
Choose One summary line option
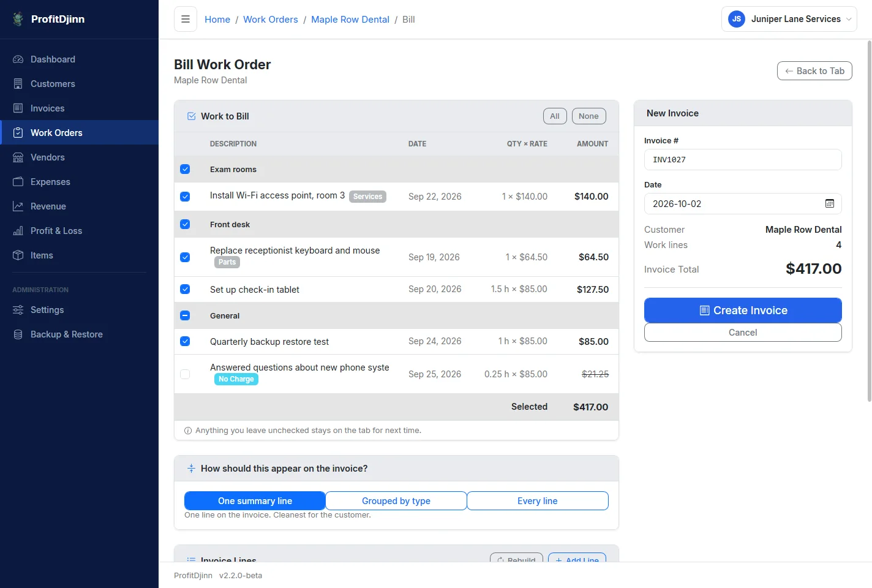click(255, 501)
